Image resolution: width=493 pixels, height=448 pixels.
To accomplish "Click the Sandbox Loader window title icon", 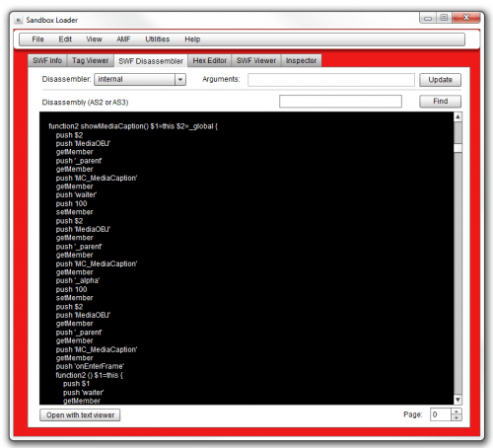I will 19,20.
